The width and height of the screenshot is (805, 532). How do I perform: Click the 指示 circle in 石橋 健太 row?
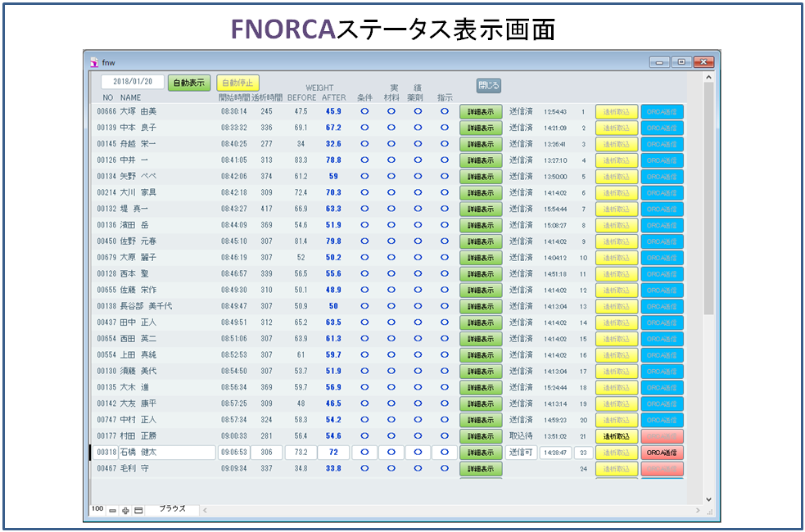point(445,453)
